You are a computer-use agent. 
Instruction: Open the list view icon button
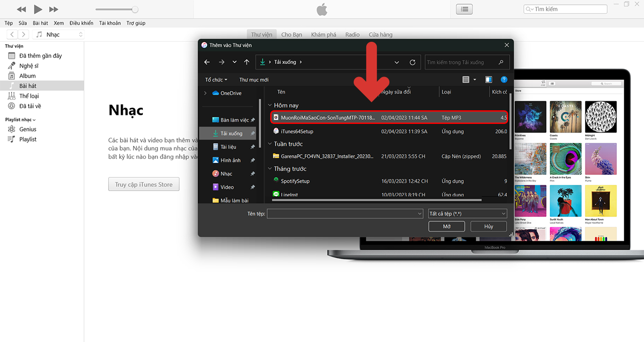click(464, 9)
